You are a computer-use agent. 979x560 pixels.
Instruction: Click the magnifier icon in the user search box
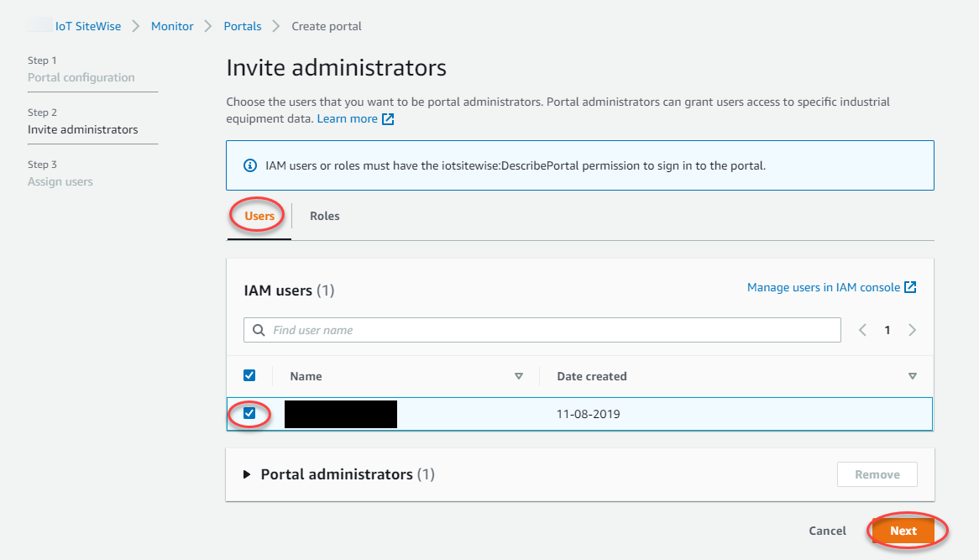point(259,330)
